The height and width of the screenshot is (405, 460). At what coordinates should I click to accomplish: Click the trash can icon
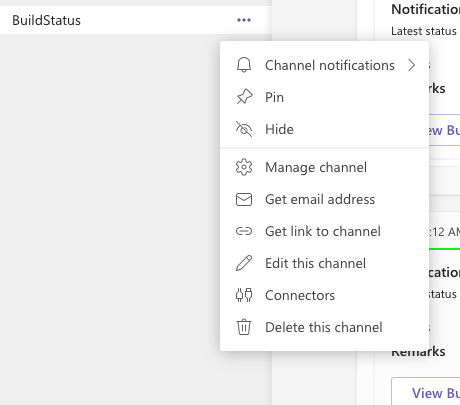point(244,327)
